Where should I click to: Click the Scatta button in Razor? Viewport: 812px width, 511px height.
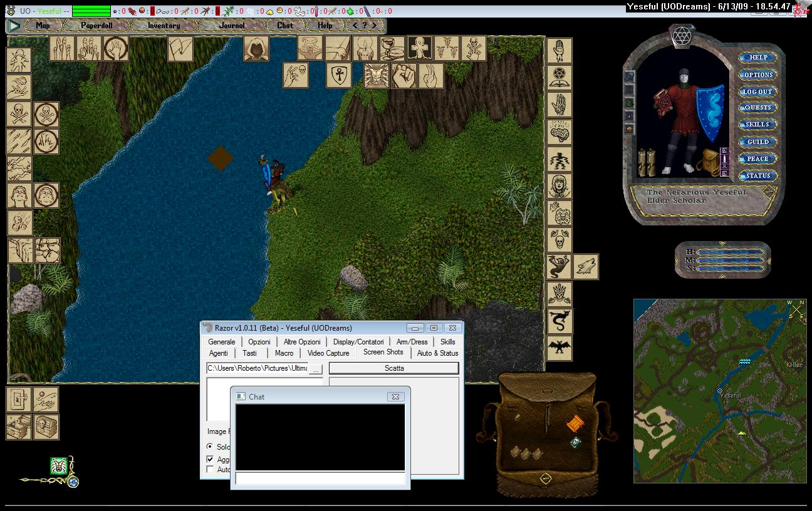point(394,368)
